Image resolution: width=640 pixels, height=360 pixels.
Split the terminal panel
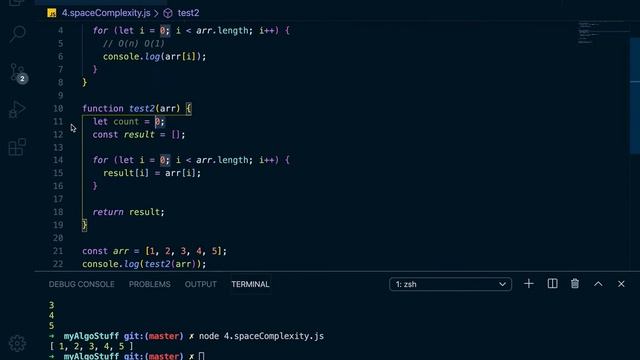click(x=552, y=284)
